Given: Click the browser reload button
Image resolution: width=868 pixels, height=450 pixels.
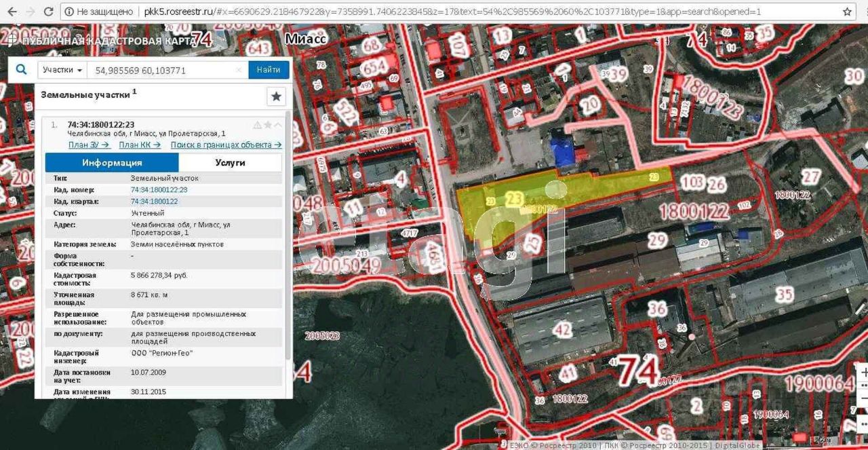Looking at the screenshot, I should (x=48, y=12).
